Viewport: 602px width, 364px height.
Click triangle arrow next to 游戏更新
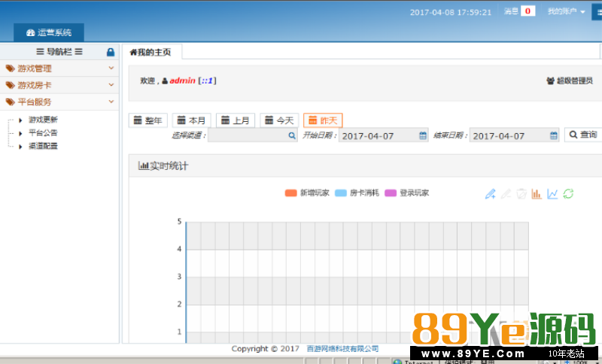coord(21,120)
